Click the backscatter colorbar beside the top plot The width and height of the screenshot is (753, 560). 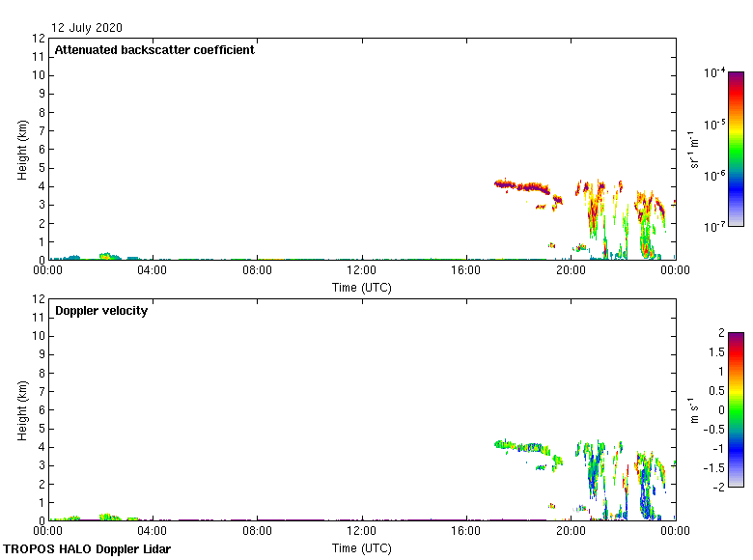point(736,149)
